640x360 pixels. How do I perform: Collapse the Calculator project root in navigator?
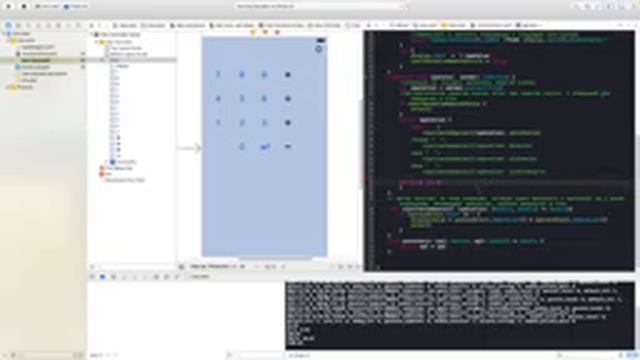click(4, 33)
